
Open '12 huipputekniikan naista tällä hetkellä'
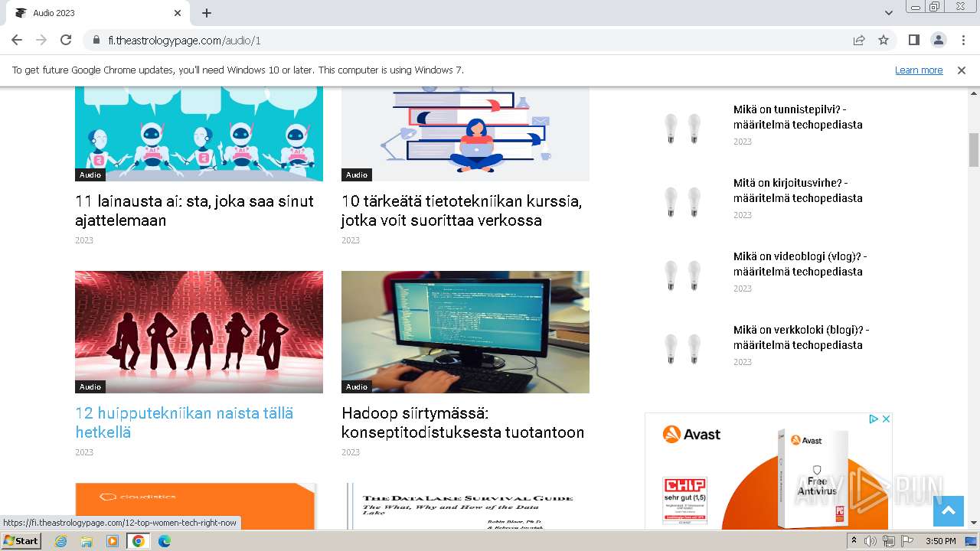coord(185,422)
